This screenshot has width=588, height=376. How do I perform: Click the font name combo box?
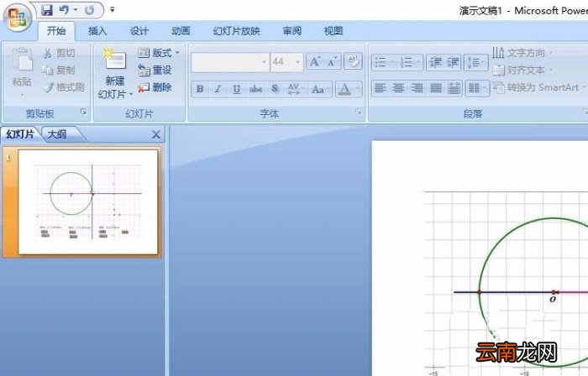[230, 62]
